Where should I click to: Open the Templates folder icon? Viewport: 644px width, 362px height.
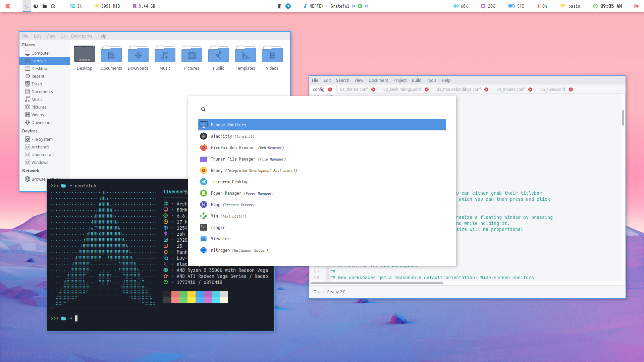click(x=245, y=55)
